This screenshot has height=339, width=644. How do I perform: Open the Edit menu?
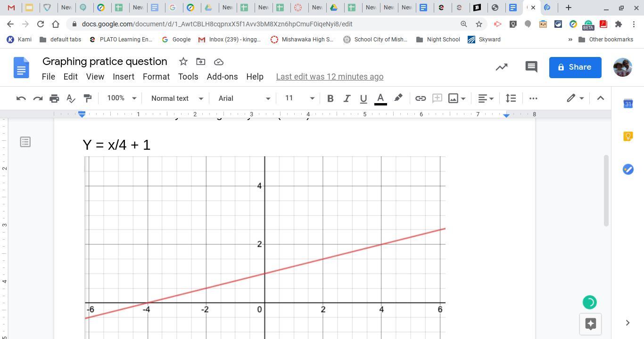70,77
